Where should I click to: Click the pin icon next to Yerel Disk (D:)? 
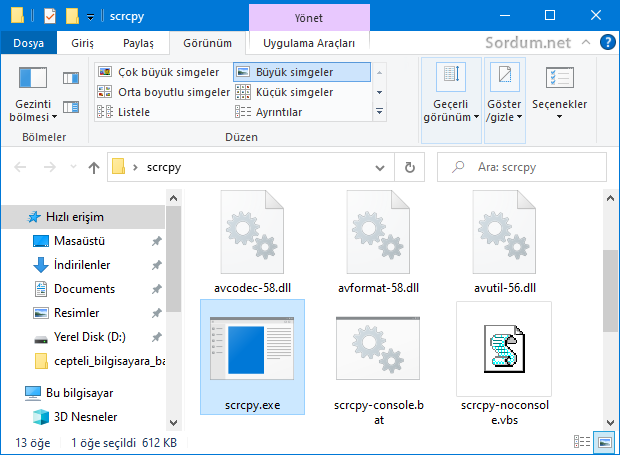157,337
